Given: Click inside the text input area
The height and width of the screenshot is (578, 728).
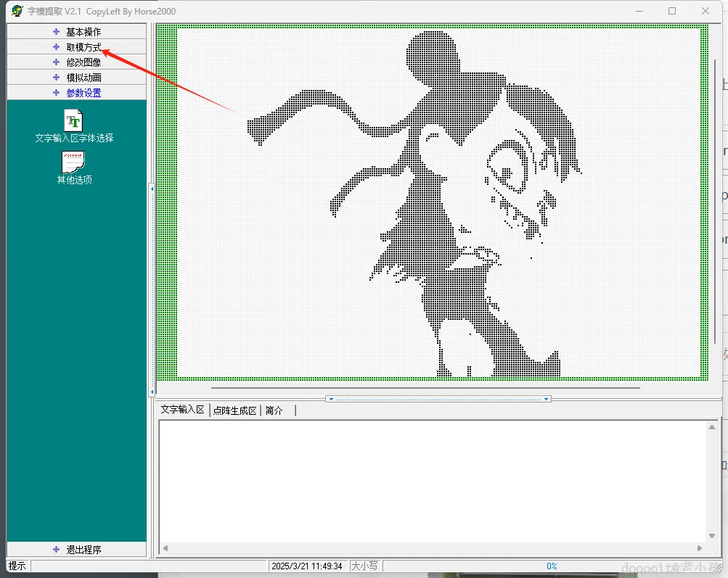Looking at the screenshot, I should (433, 482).
